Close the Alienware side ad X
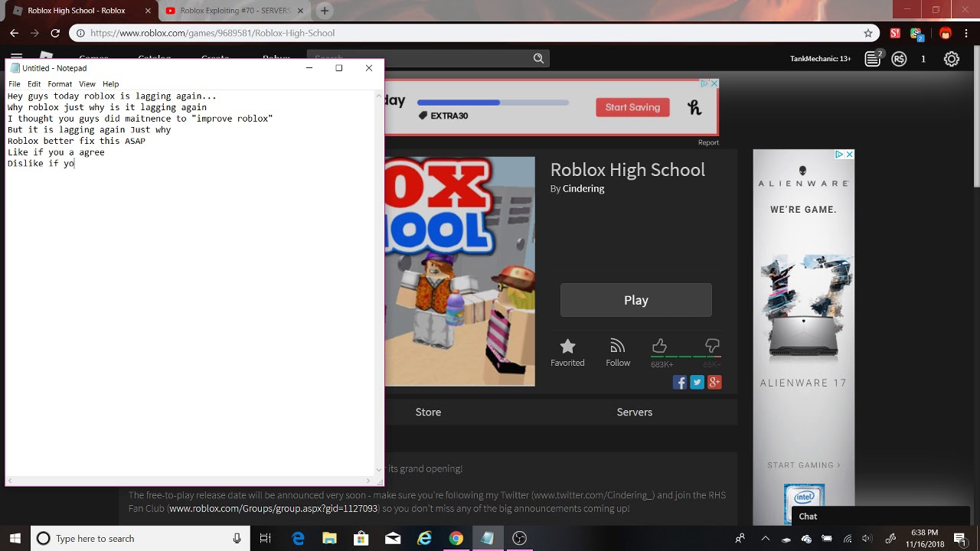This screenshot has width=980, height=551. pos(849,155)
